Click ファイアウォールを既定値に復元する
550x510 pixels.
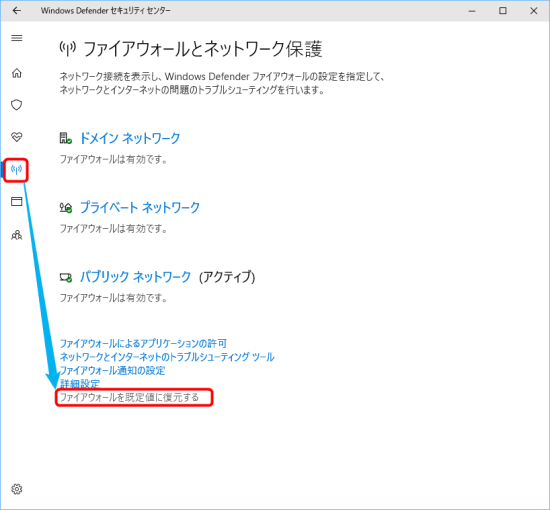point(129,397)
